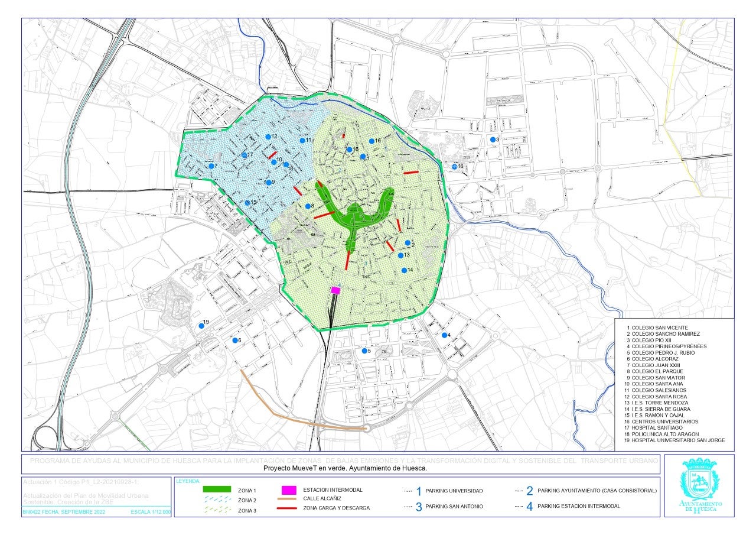756x535 pixels.
Task: Click the solid green Zona 1 legend swatch
Action: tap(217, 490)
